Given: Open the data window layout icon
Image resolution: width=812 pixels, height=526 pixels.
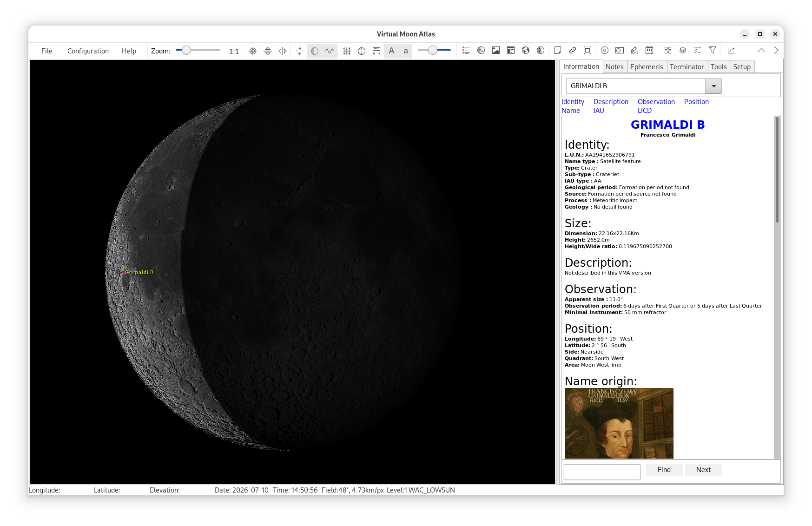Looking at the screenshot, I should point(511,51).
